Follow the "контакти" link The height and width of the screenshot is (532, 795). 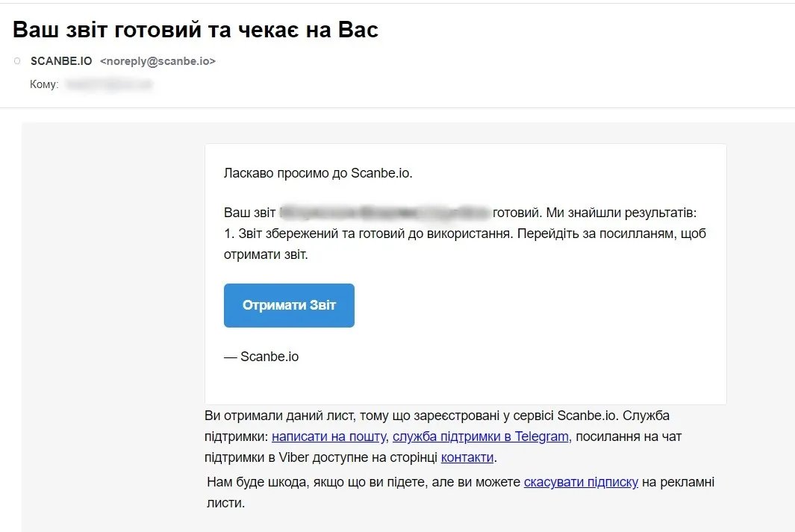(x=467, y=457)
